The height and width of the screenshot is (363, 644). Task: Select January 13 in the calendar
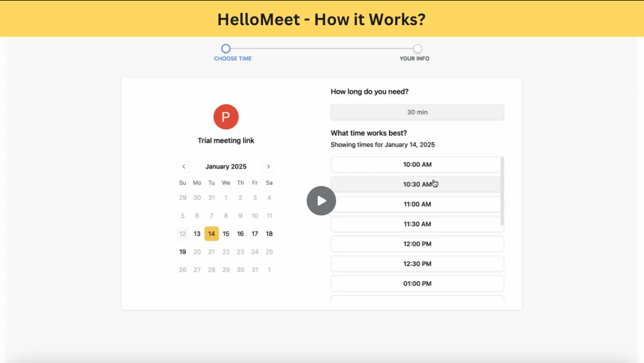(x=197, y=234)
